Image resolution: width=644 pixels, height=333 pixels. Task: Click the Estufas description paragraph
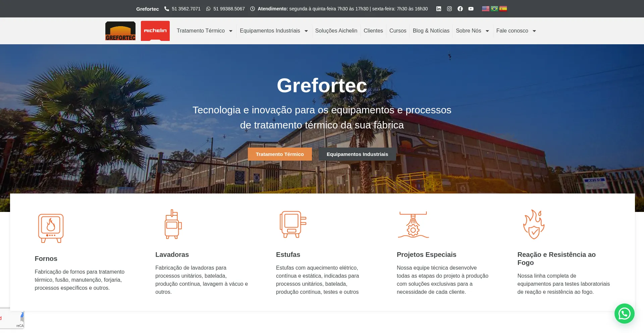tap(318, 280)
